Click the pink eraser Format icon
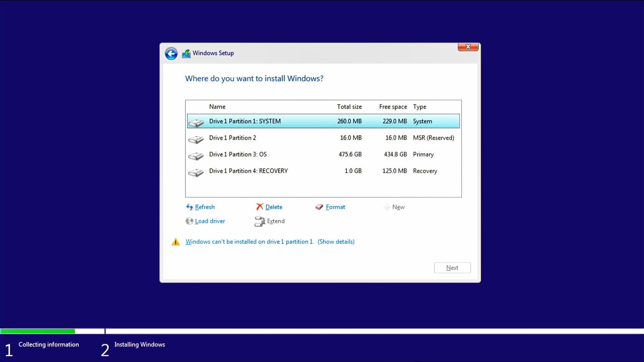This screenshot has width=644, height=362. point(319,207)
